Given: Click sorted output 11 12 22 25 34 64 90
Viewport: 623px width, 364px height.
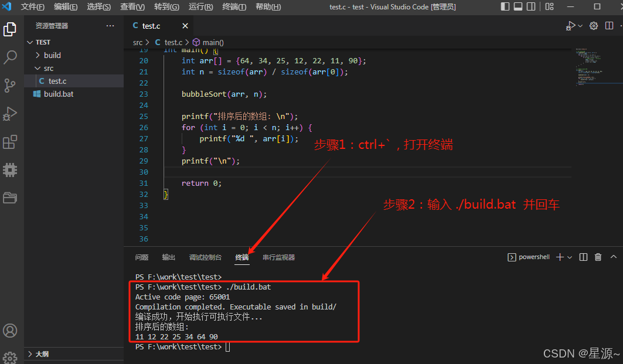Looking at the screenshot, I should click(176, 337).
